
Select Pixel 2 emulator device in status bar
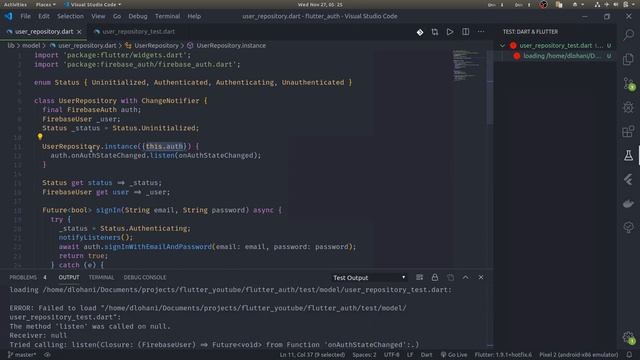pyautogui.click(x=579, y=355)
